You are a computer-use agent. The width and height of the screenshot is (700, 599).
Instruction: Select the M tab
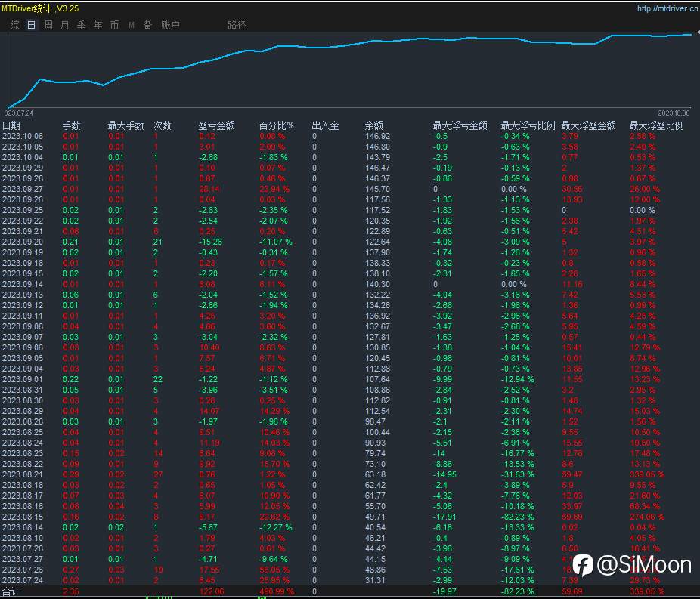tap(132, 25)
